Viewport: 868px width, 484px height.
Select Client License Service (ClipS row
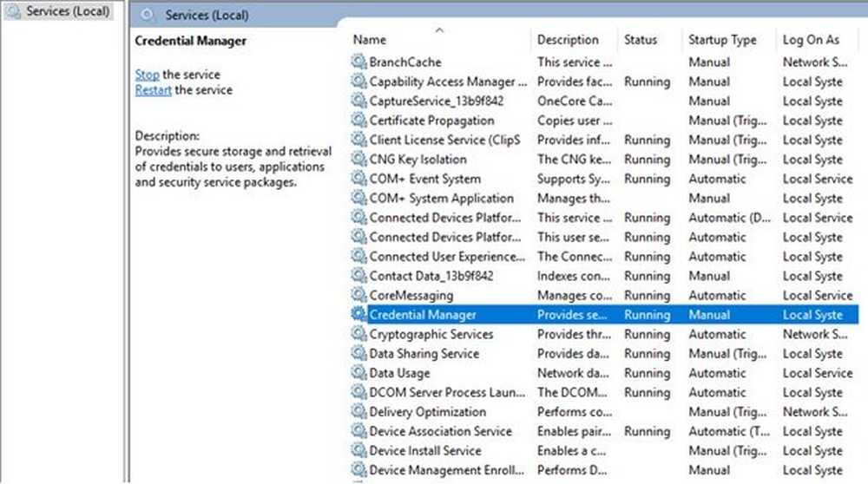(x=444, y=140)
